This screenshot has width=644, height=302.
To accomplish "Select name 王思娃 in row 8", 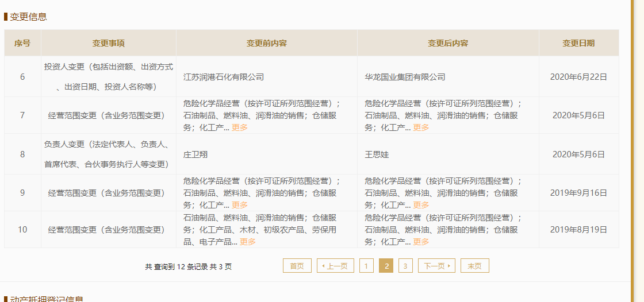I will [x=377, y=154].
